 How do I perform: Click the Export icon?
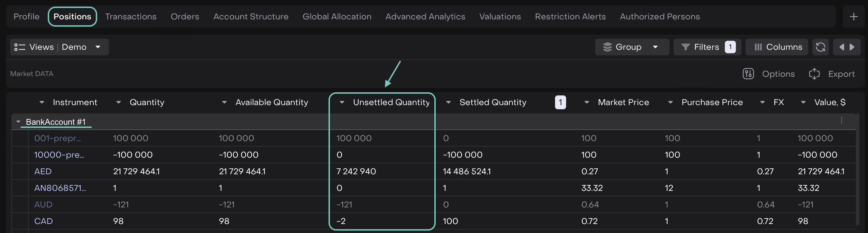tap(814, 74)
